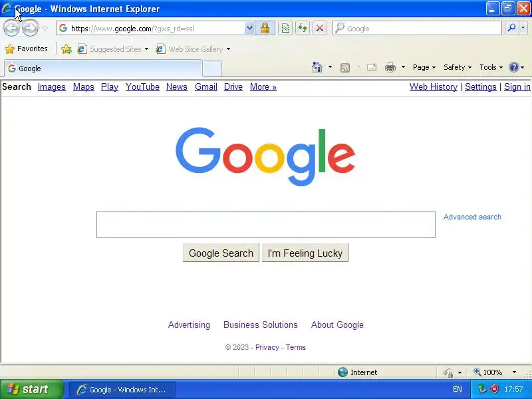Click Google - Windows Int... taskbar button
This screenshot has width=532, height=399.
122,390
